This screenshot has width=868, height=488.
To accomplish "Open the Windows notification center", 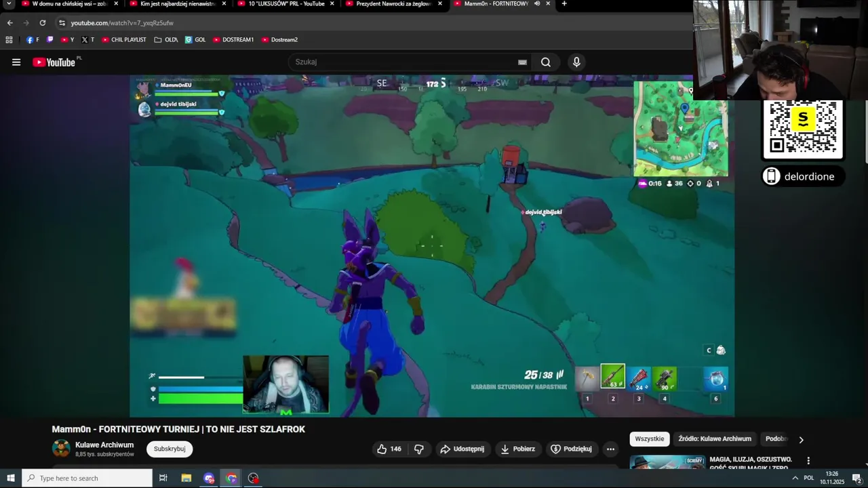I will click(856, 479).
